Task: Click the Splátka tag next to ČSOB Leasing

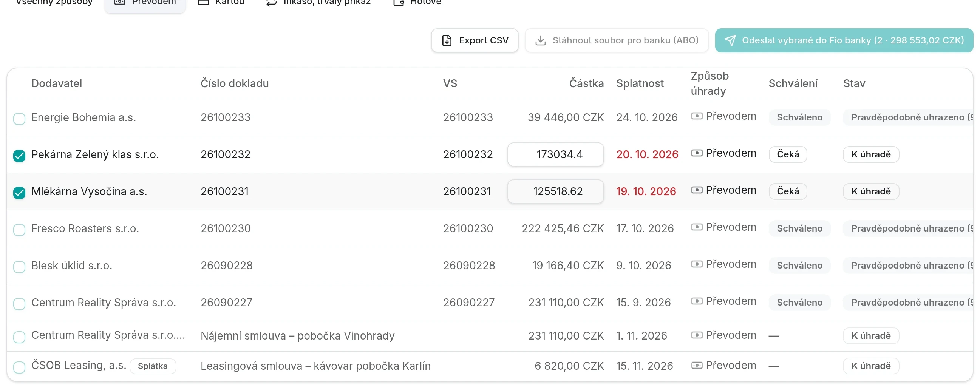Action: tap(153, 366)
